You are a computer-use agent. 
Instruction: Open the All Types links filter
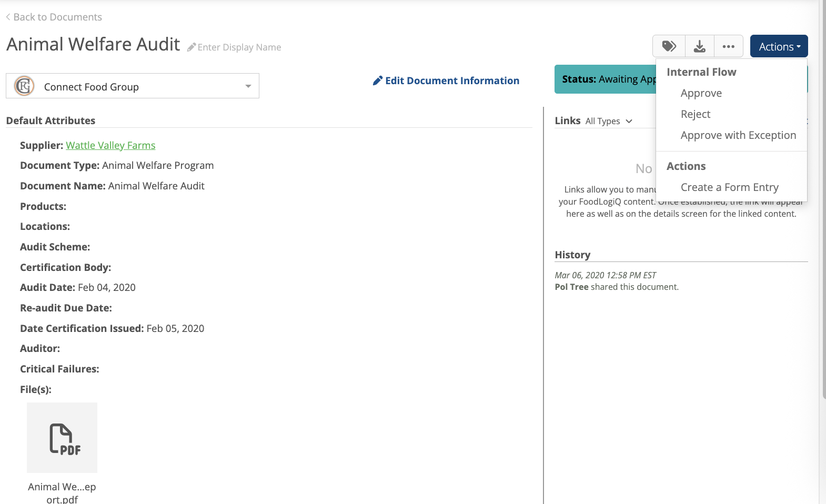coord(609,121)
